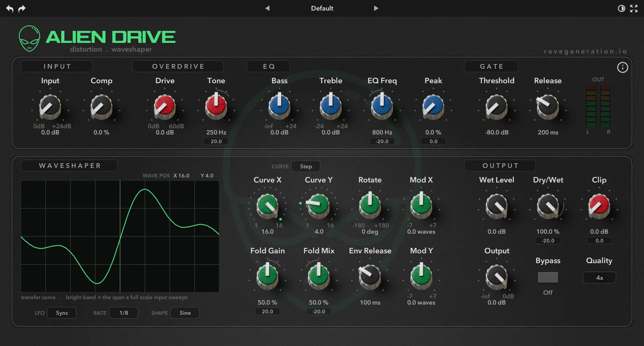Click the EQ Freq modulation field -20.0
This screenshot has height=346, width=644.
[382, 141]
